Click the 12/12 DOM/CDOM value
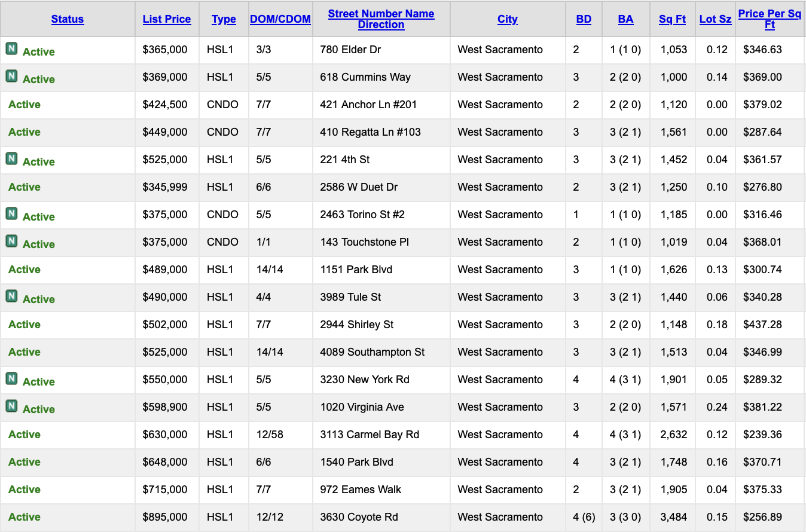Viewport: 806px width, 532px height. (x=270, y=517)
